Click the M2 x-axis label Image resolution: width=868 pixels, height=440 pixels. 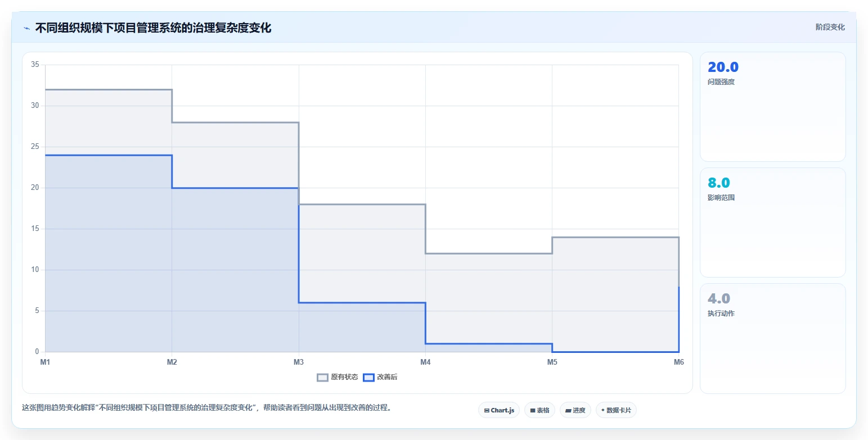click(x=172, y=362)
